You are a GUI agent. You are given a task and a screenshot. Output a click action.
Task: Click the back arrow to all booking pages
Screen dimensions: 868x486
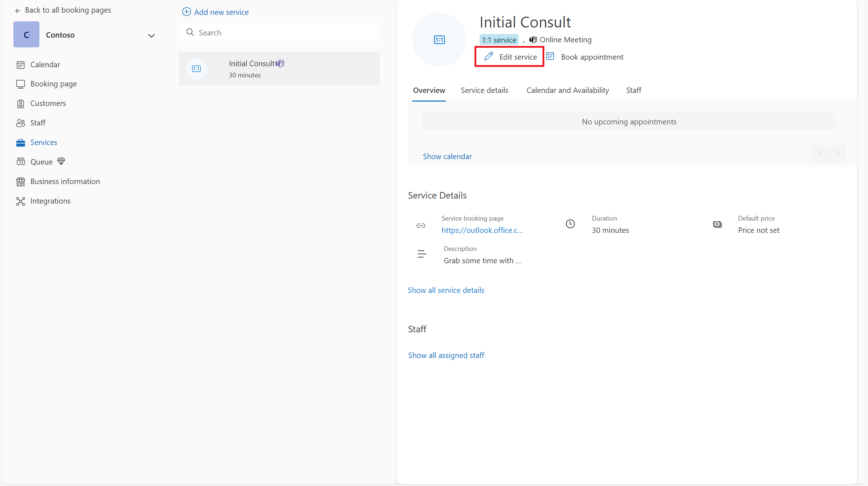[17, 10]
